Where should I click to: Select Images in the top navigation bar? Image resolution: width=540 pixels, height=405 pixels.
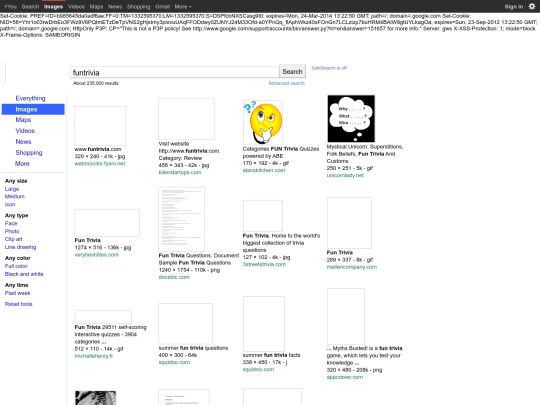coord(53,7)
